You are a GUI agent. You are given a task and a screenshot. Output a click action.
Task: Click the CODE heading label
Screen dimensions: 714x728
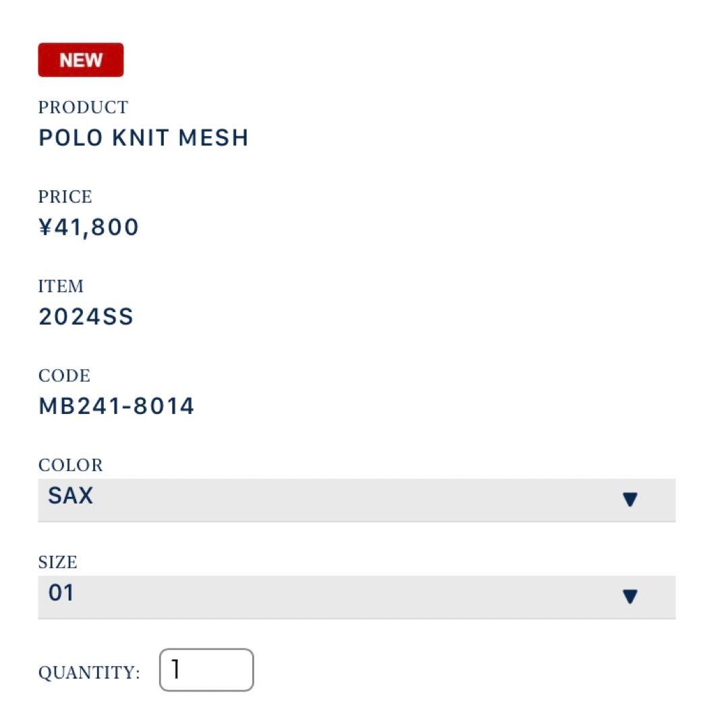pyautogui.click(x=63, y=376)
